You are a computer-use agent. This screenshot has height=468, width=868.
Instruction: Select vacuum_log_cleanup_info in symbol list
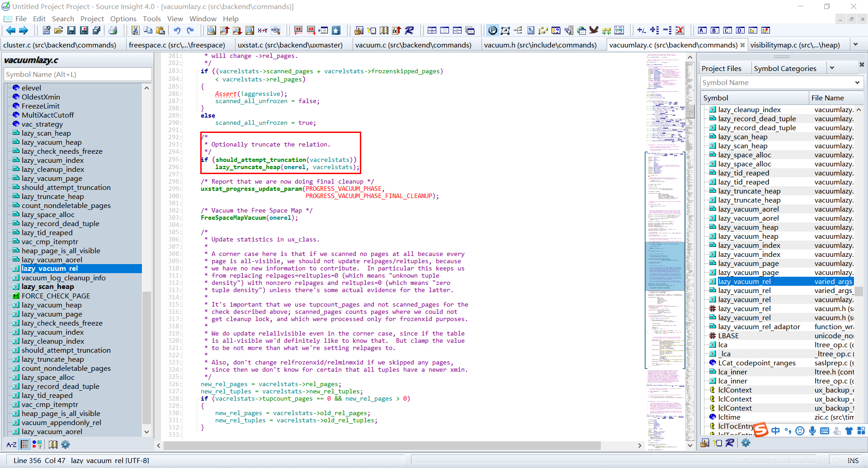[63, 278]
